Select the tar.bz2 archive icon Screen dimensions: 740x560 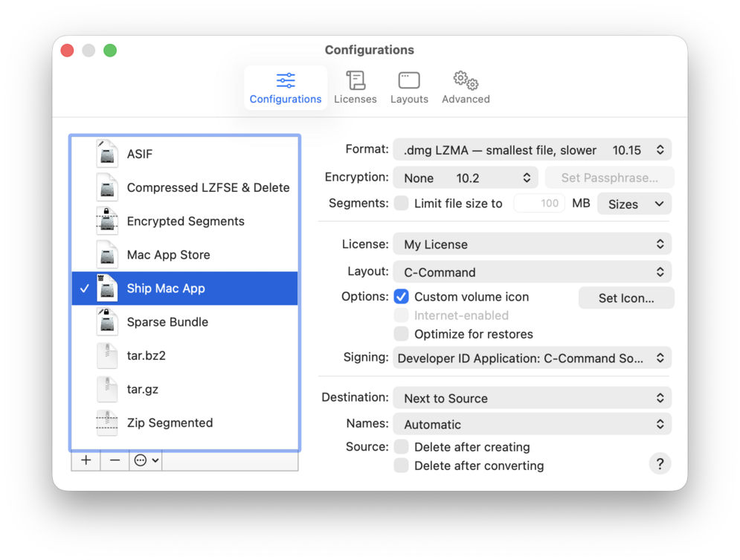[x=107, y=355]
